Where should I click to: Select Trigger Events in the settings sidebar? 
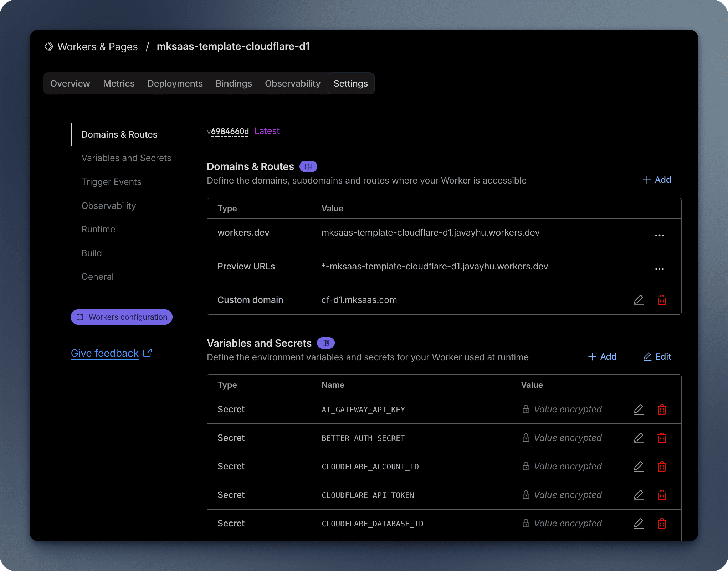111,182
